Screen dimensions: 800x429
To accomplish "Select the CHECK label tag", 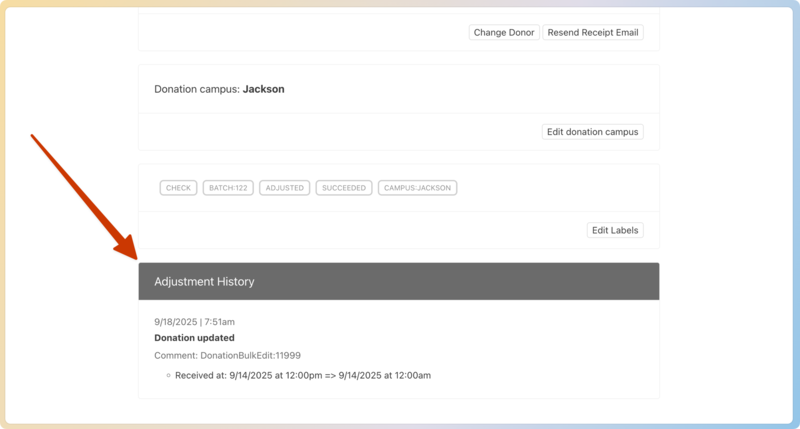I will [178, 188].
